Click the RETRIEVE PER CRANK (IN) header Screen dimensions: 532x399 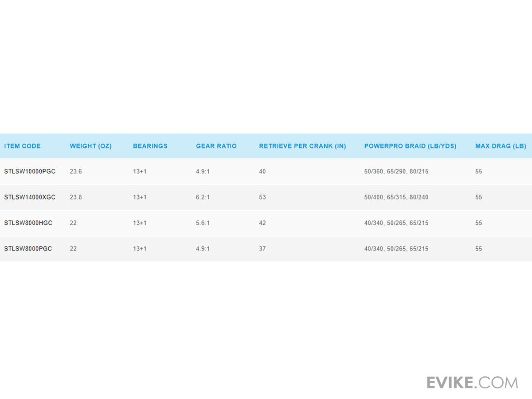click(302, 146)
